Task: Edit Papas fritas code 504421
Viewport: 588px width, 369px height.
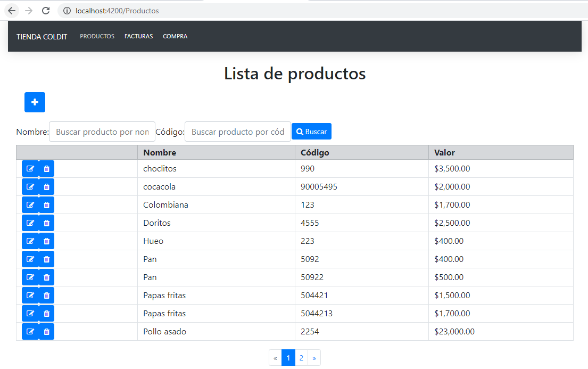Action: pyautogui.click(x=30, y=296)
